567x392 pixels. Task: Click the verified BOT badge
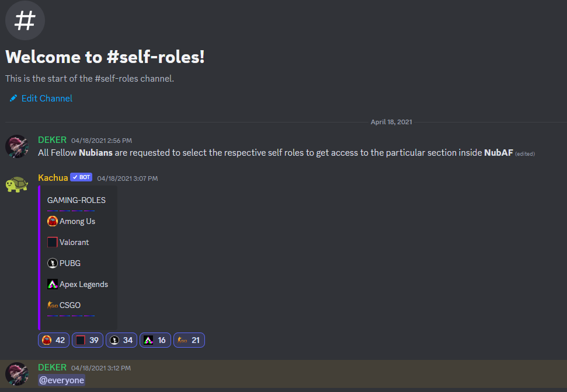pos(81,177)
